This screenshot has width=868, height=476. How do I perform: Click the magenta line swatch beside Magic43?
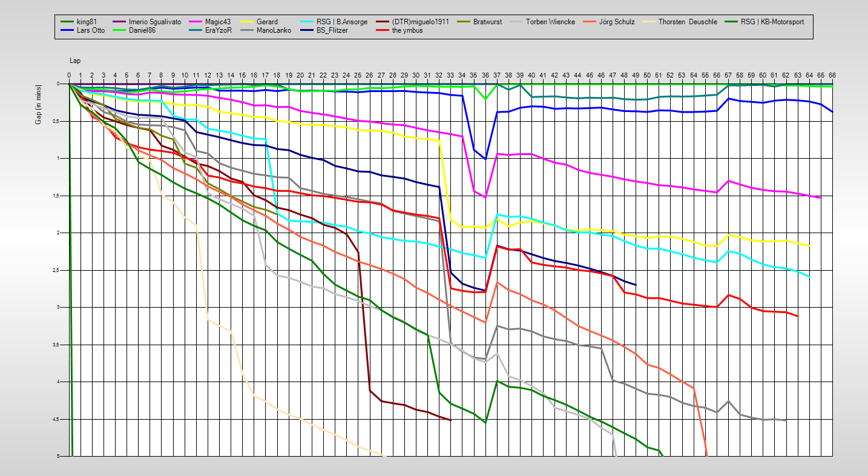pyautogui.click(x=195, y=22)
